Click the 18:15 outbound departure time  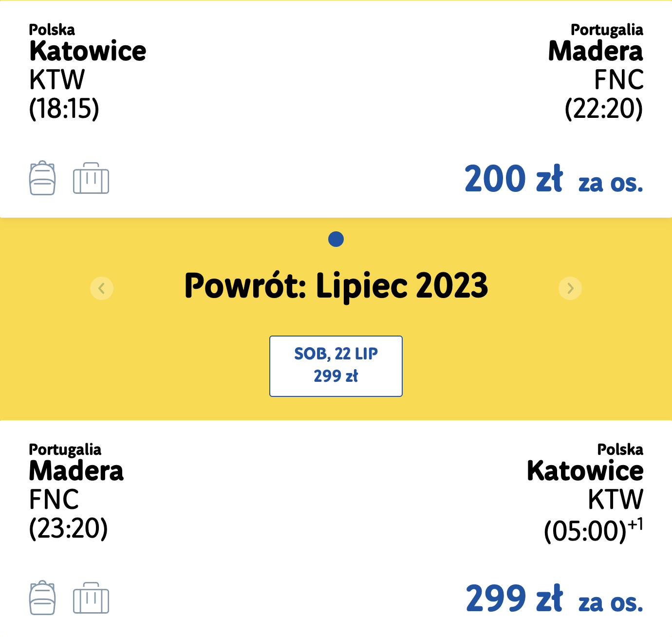coord(64,109)
